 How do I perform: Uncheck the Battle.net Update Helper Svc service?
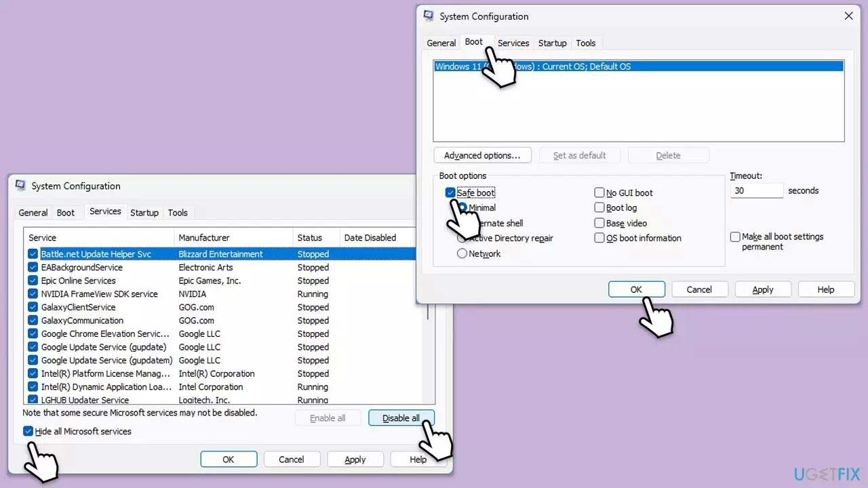tap(33, 254)
